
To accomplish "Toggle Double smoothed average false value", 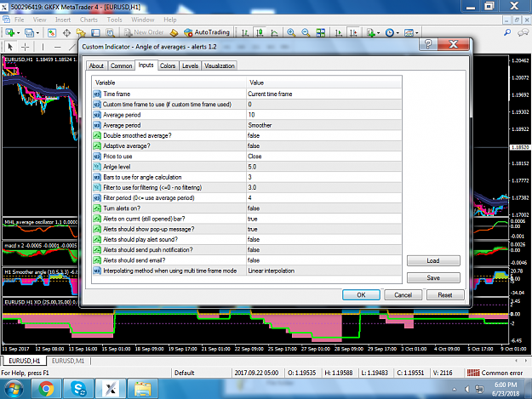I will (324, 135).
